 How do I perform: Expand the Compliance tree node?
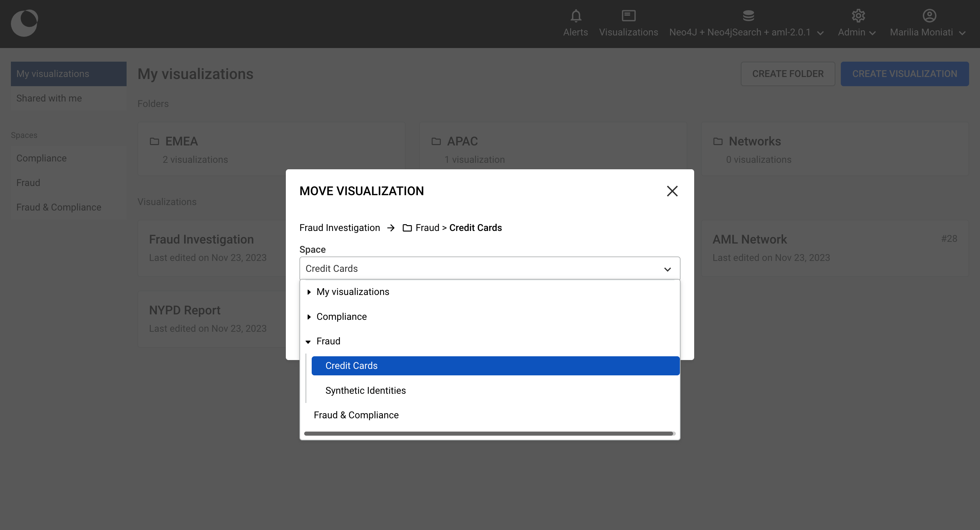(309, 317)
